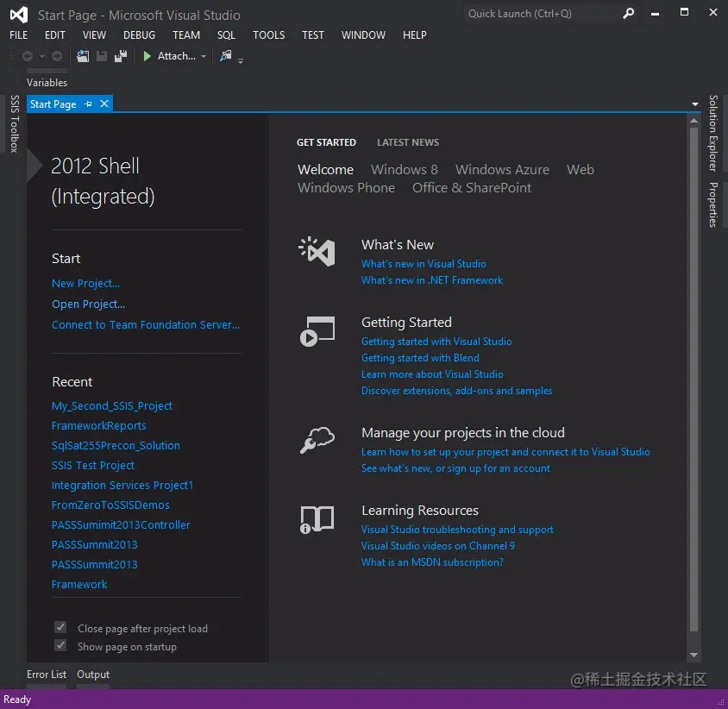728x709 pixels.
Task: Open recent project My_Second_SSIS_Project
Action: 112,405
